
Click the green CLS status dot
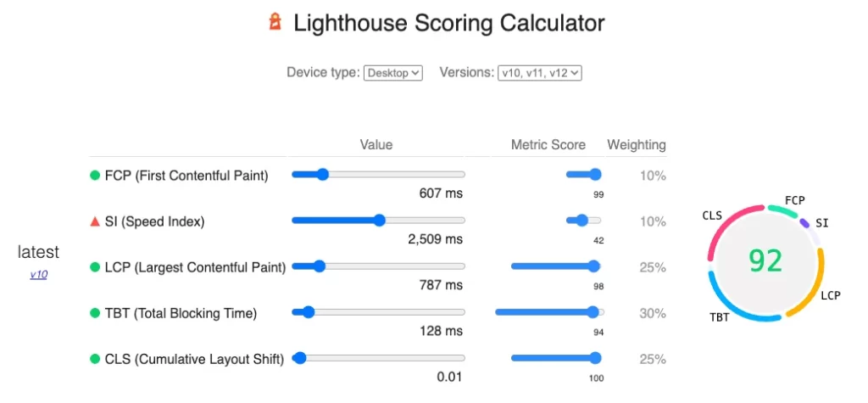click(x=95, y=360)
